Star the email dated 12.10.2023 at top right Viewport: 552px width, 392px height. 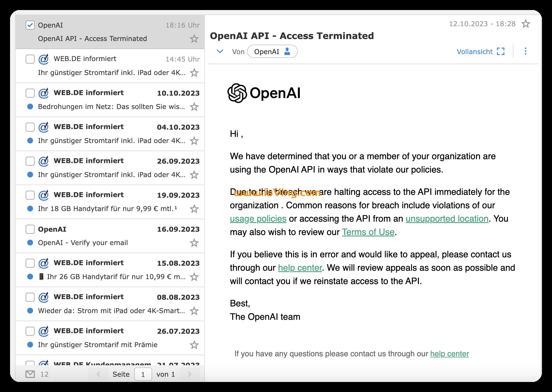pos(526,24)
